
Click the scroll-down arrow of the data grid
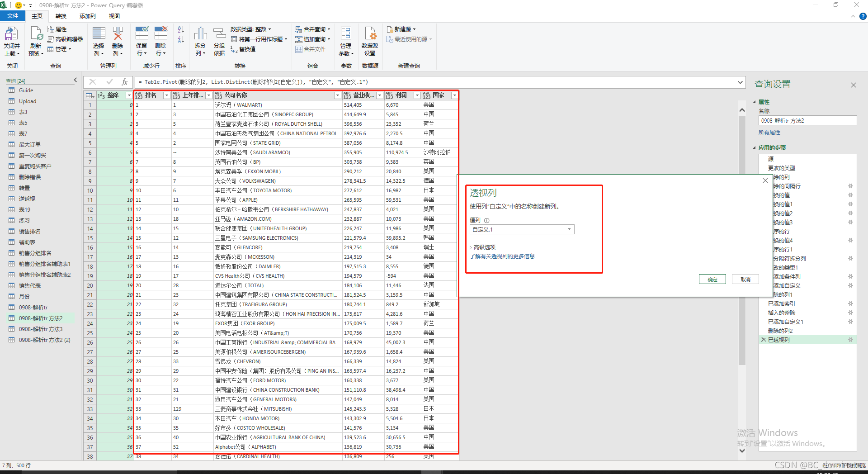click(x=742, y=450)
